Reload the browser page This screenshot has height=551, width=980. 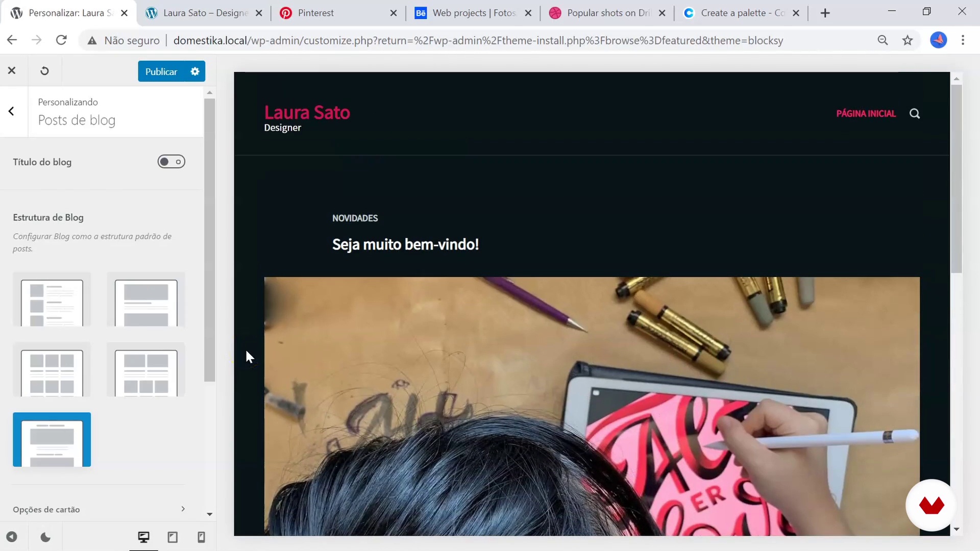(x=61, y=40)
